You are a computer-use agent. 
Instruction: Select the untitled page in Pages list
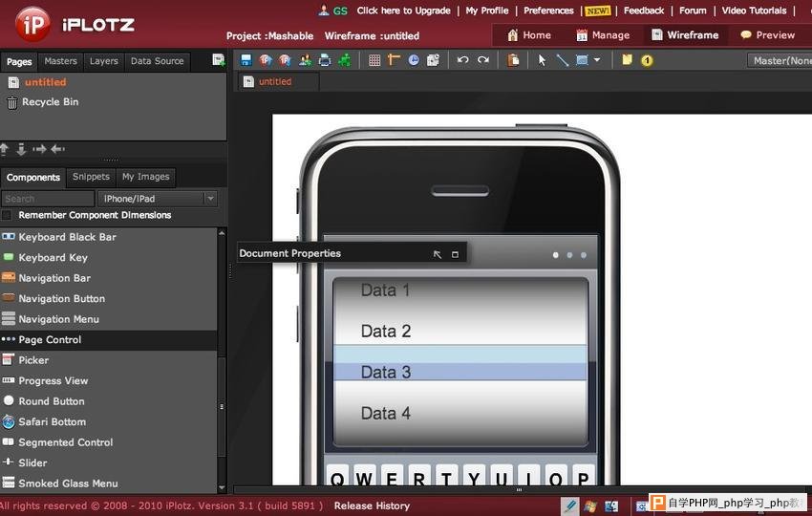point(46,82)
